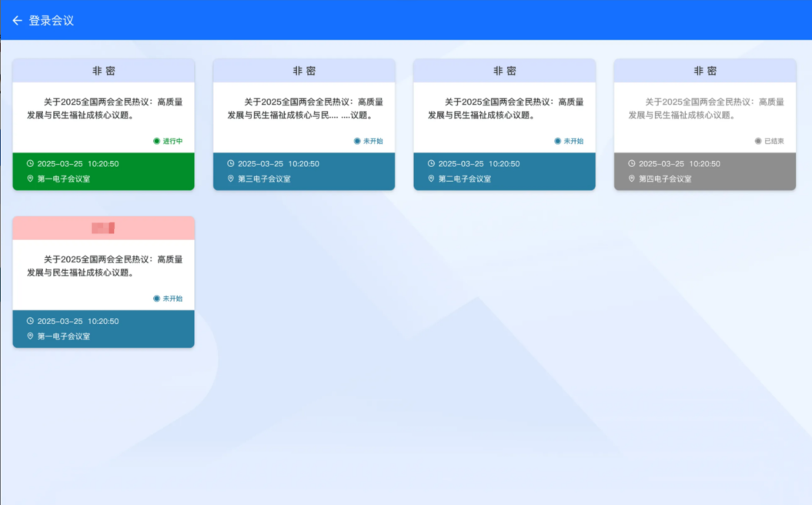This screenshot has height=505, width=812.
Task: Click 未开始 on the 第二电子会议室 card
Action: pos(573,141)
